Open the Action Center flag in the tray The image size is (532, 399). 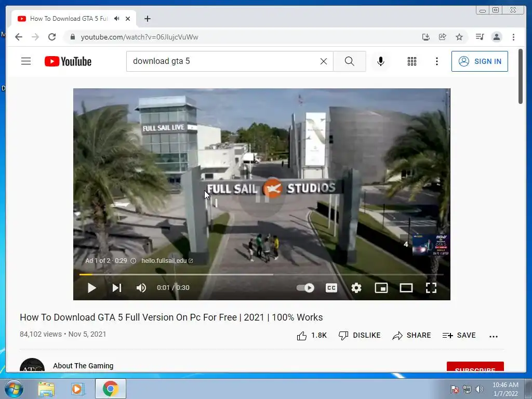pos(455,390)
